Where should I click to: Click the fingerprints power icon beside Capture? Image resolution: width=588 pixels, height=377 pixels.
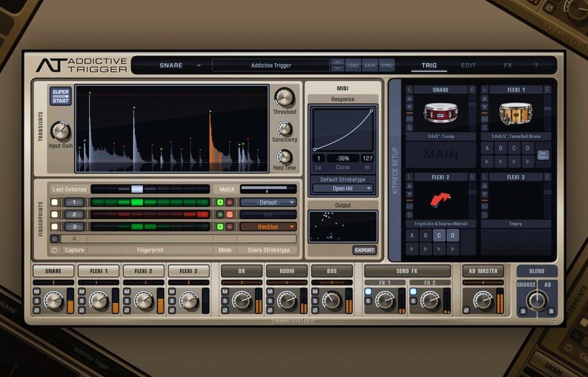(x=54, y=250)
